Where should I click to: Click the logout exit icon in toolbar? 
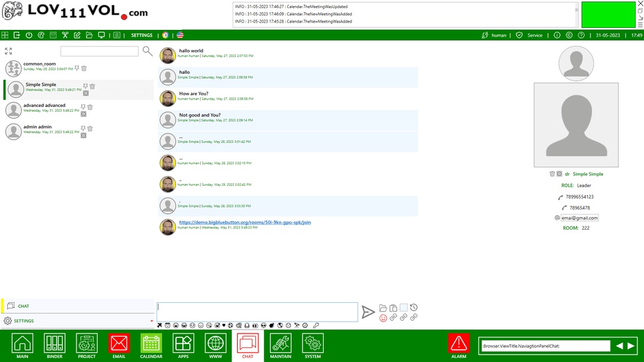tap(17, 35)
